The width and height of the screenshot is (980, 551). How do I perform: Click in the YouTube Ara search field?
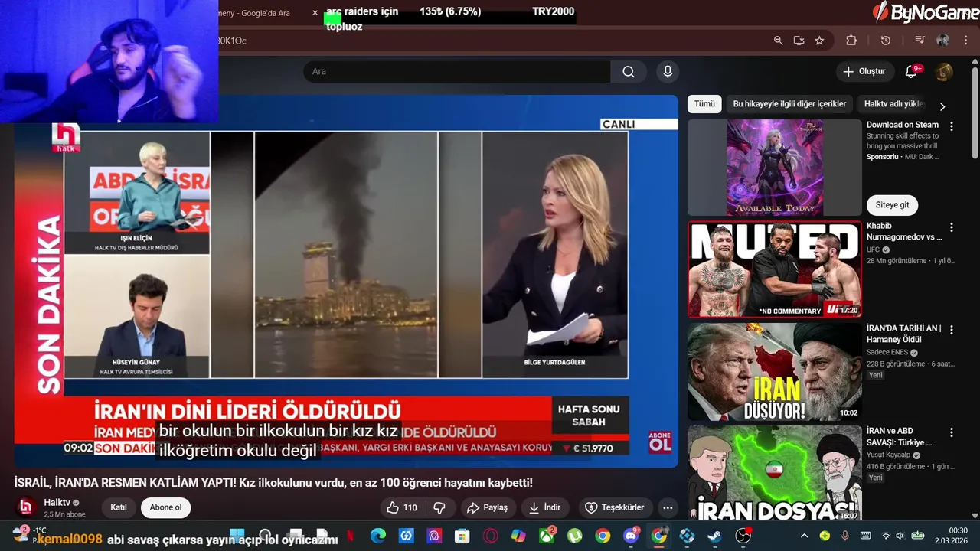point(457,71)
